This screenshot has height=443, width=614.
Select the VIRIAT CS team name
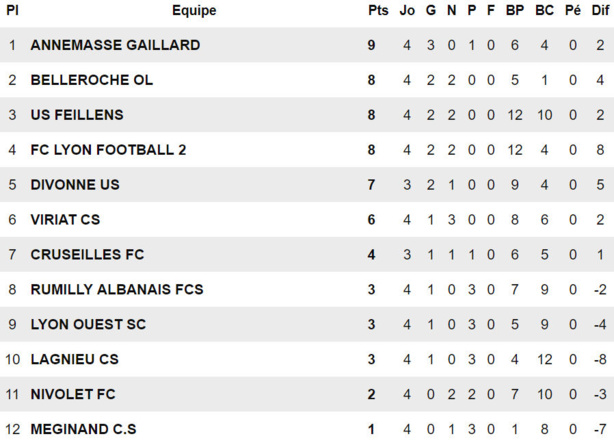coord(65,220)
